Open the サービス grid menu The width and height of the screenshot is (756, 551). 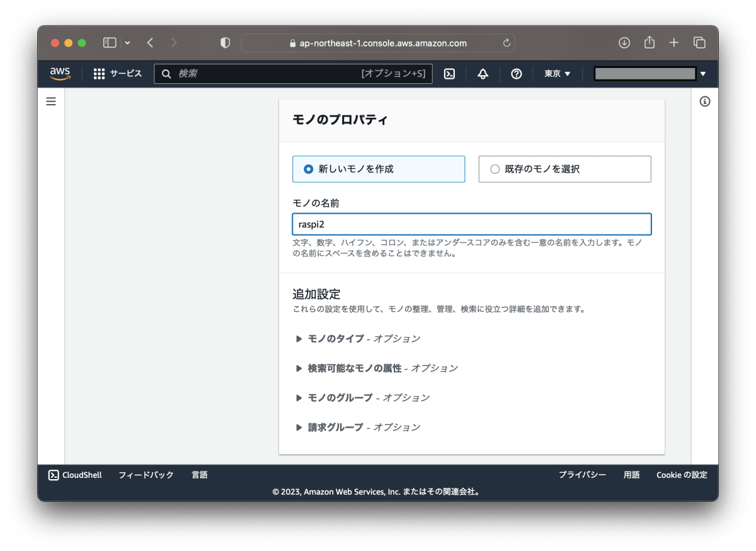[x=118, y=74]
